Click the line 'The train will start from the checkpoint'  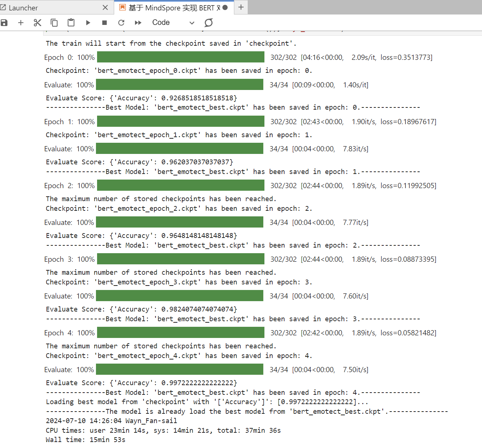[171, 43]
